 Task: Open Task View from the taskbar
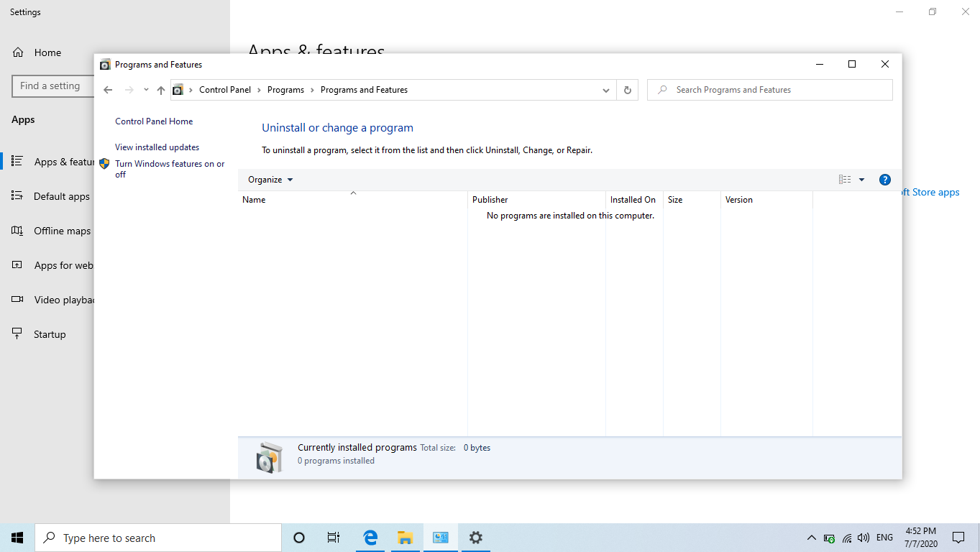pyautogui.click(x=334, y=538)
